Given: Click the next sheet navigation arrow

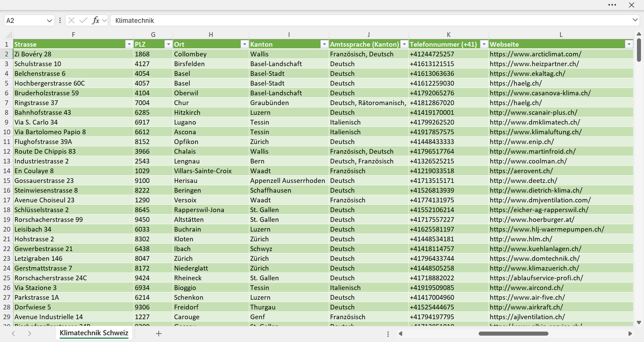Looking at the screenshot, I should coord(29,334).
